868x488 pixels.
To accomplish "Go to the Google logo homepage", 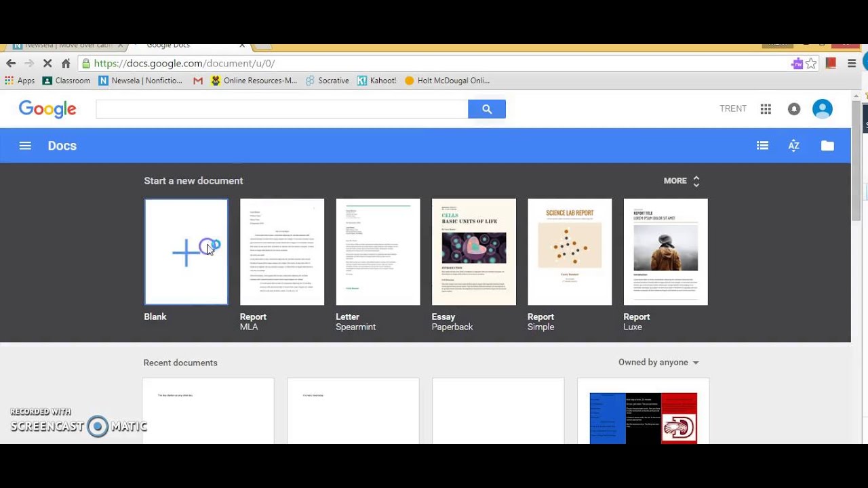I will tap(47, 109).
